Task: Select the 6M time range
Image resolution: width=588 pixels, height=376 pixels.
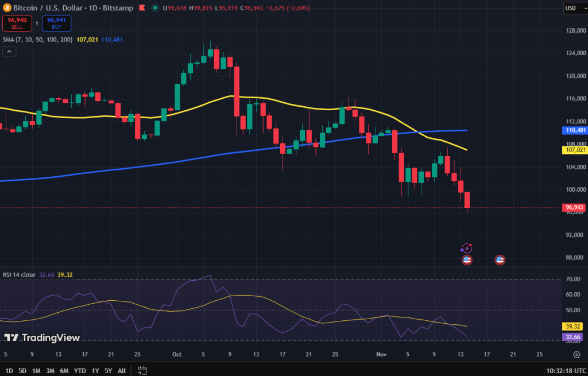Action: [x=64, y=371]
